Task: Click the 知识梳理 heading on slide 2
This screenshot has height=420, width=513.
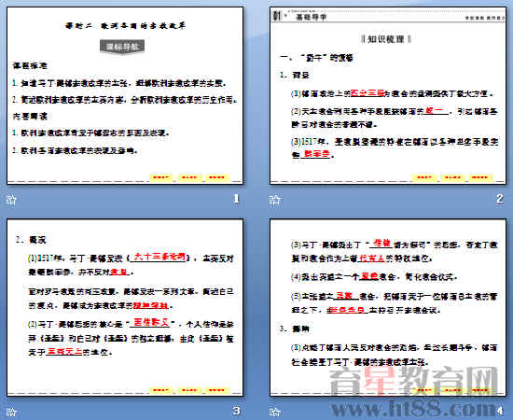Action: 386,39
